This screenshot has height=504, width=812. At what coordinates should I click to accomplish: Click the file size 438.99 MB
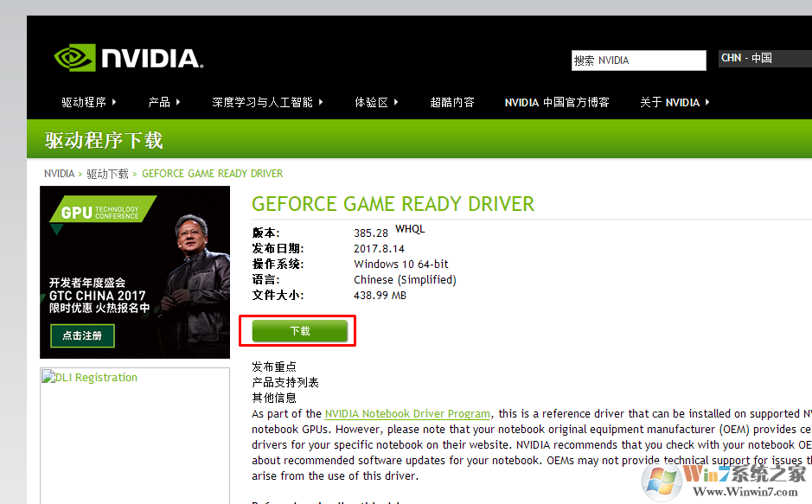point(380,296)
